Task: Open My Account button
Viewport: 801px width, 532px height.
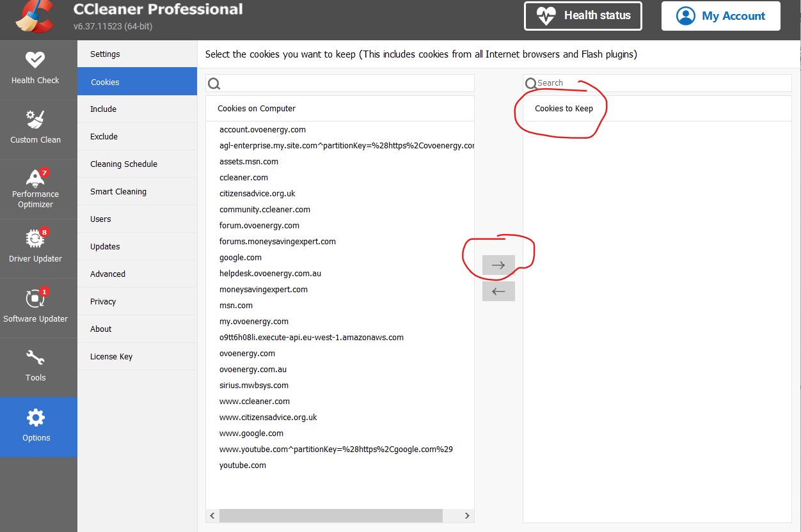Action: pos(721,16)
